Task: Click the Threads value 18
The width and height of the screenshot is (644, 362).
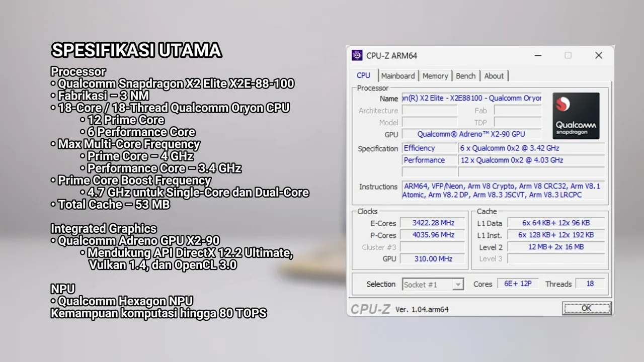Action: point(590,284)
